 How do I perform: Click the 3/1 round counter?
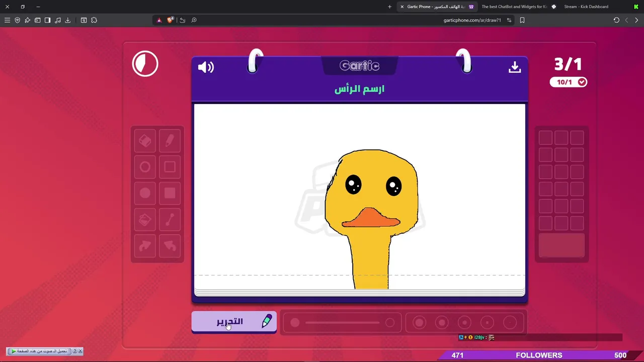click(568, 64)
